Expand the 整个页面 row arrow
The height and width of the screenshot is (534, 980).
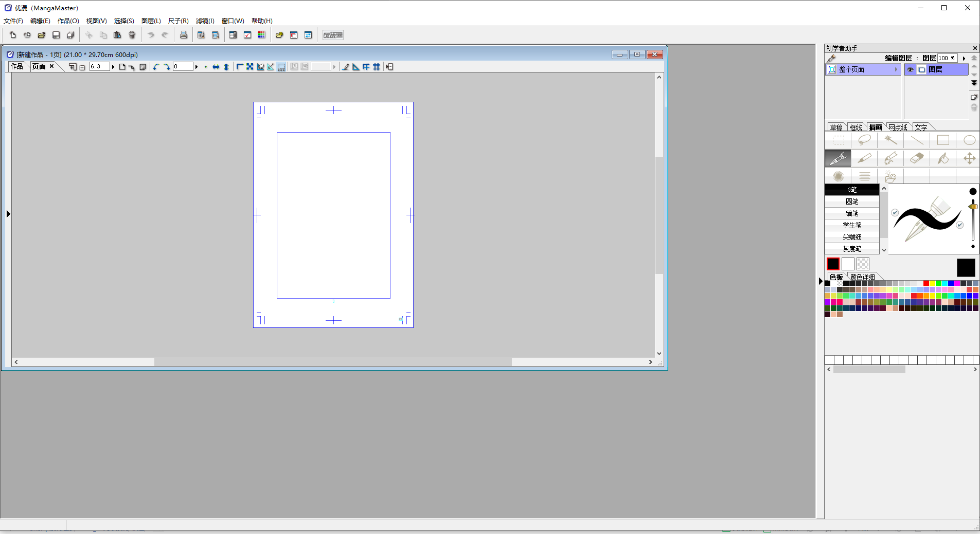[x=896, y=70]
